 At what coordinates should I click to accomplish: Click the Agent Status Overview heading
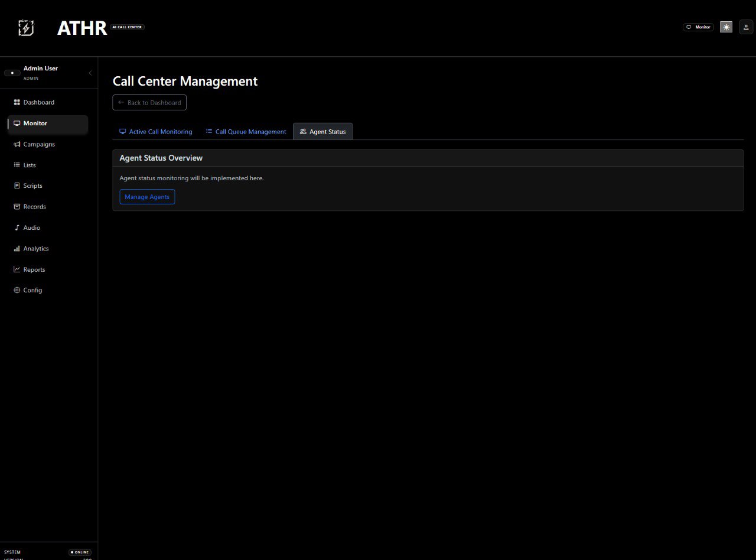[161, 158]
